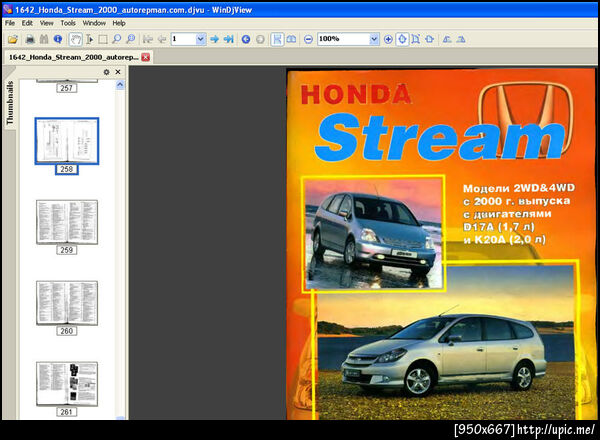Click the Print toolbar icon
This screenshot has height=440, width=600.
[30, 39]
